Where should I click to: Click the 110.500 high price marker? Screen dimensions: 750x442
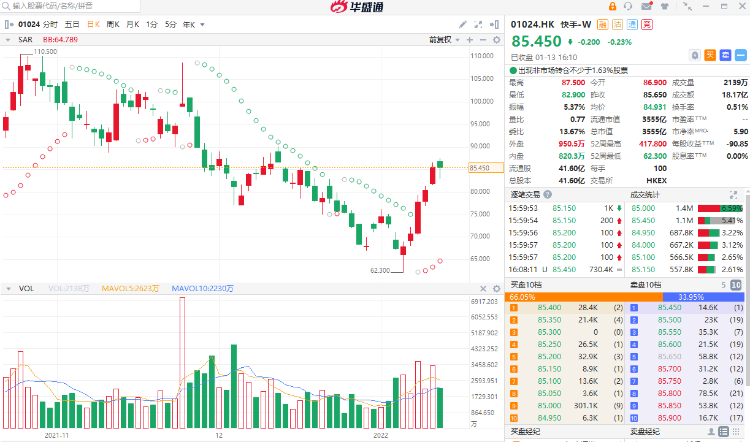tap(45, 52)
